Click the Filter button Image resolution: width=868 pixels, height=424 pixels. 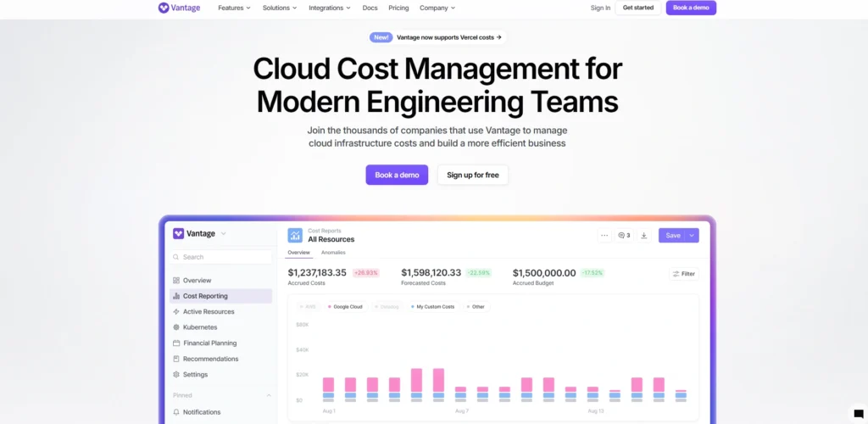point(684,274)
